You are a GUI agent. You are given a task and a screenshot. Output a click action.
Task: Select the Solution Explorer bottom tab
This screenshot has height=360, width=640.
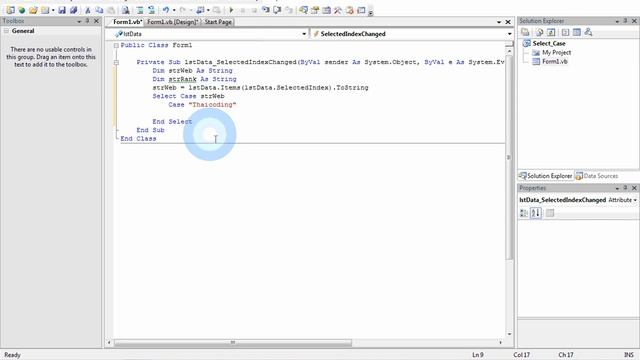click(546, 176)
